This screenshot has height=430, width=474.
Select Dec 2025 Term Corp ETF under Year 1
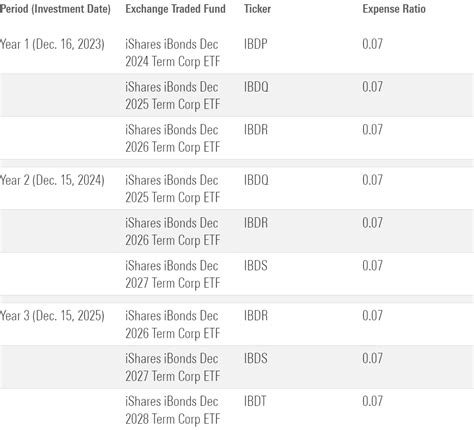coord(173,96)
